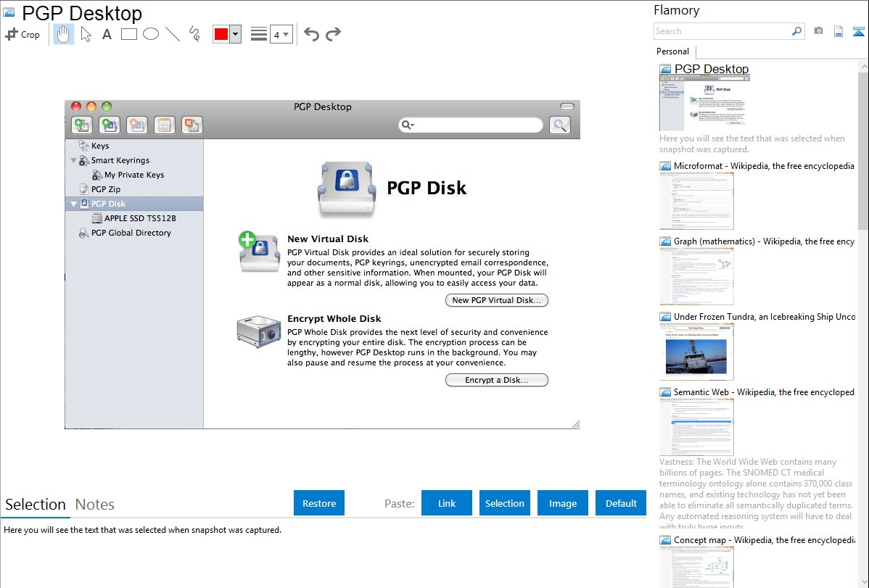
Task: Click the third PGP Desktop toolbar icon
Action: tap(137, 125)
